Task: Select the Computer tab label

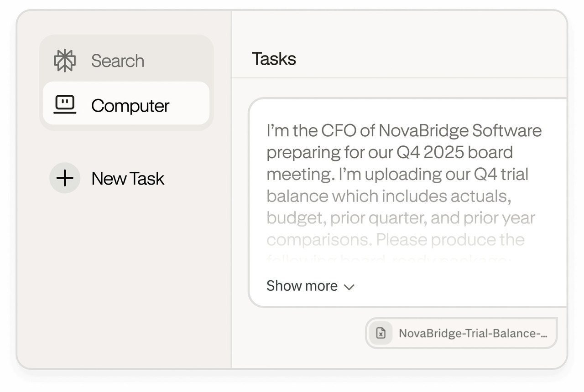Action: coord(130,106)
